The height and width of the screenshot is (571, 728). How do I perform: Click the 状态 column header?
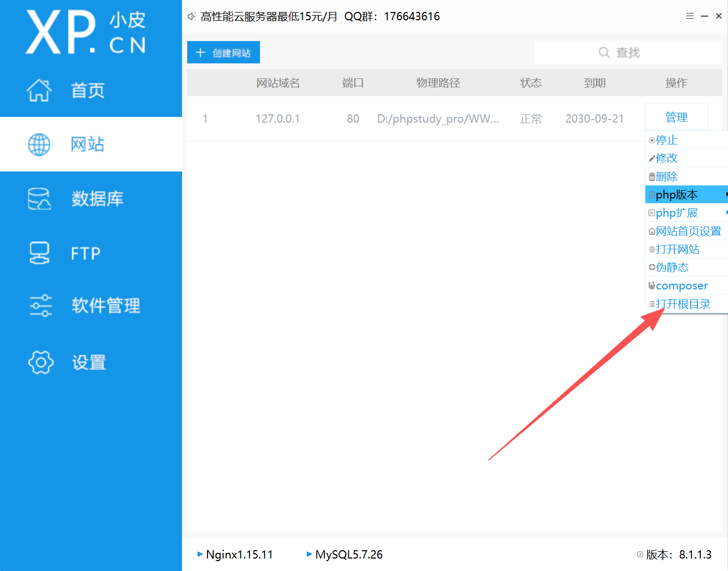coord(531,83)
